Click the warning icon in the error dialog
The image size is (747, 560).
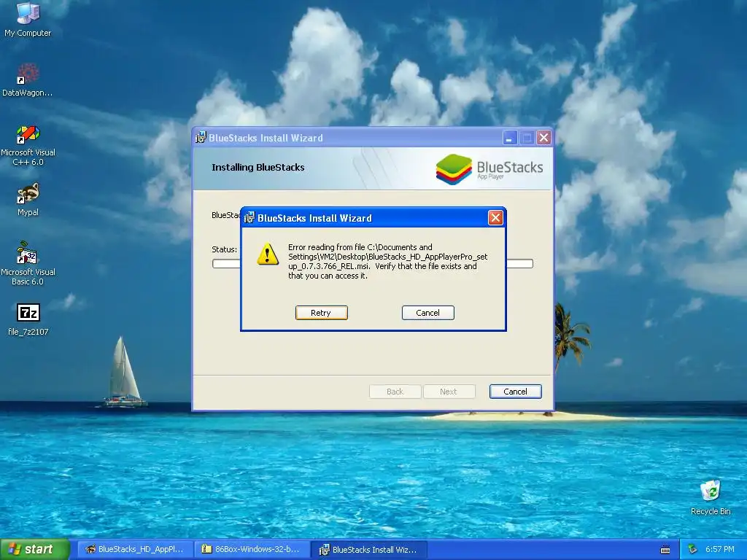click(x=268, y=254)
